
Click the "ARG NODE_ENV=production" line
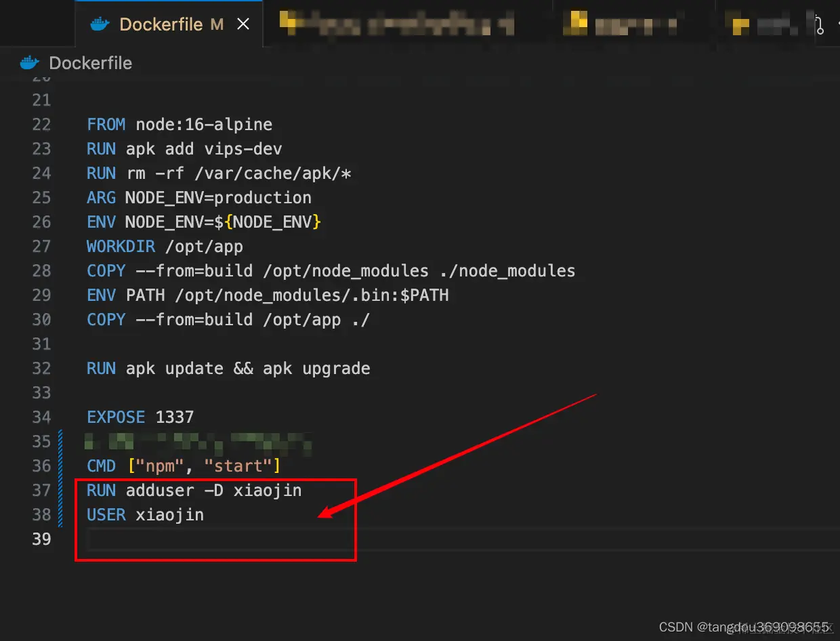pos(199,198)
